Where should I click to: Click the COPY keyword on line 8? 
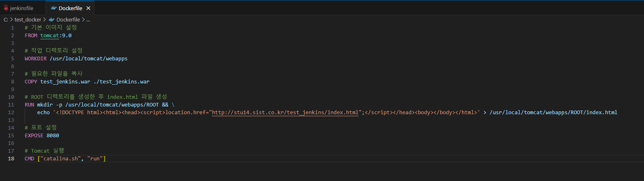(x=31, y=82)
